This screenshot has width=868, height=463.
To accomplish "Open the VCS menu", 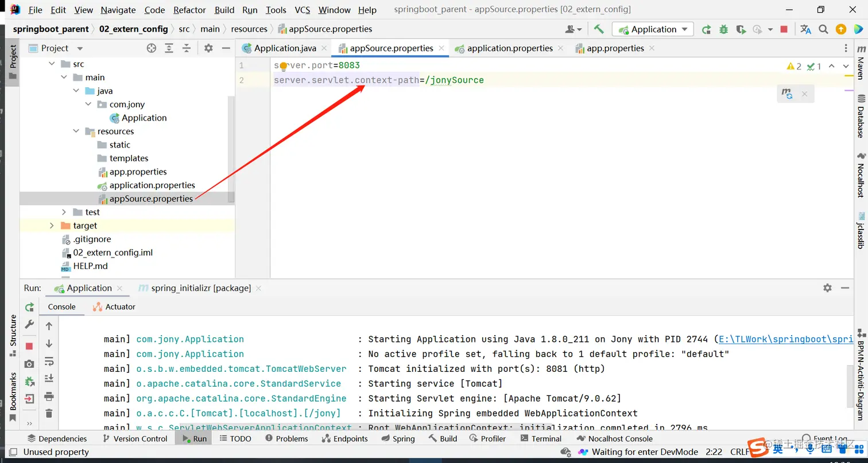I will tap(303, 10).
